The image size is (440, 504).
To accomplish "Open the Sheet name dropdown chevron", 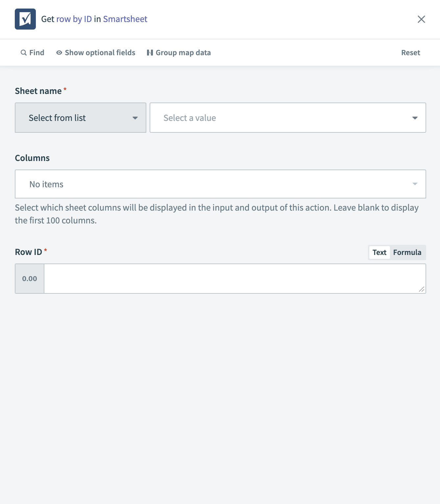I will point(135,118).
